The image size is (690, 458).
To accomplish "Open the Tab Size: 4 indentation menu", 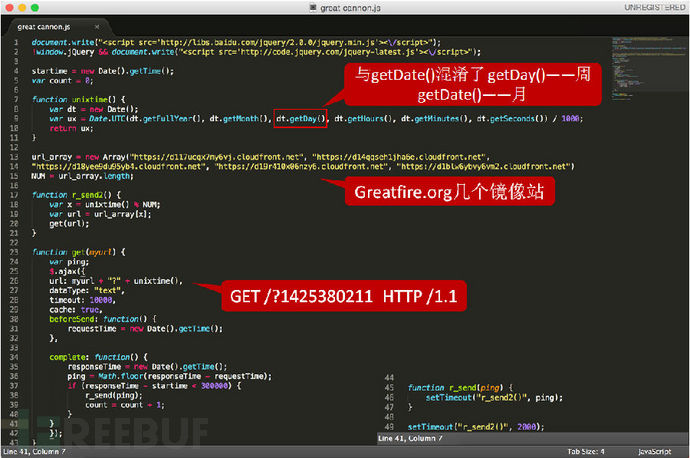I will [586, 451].
